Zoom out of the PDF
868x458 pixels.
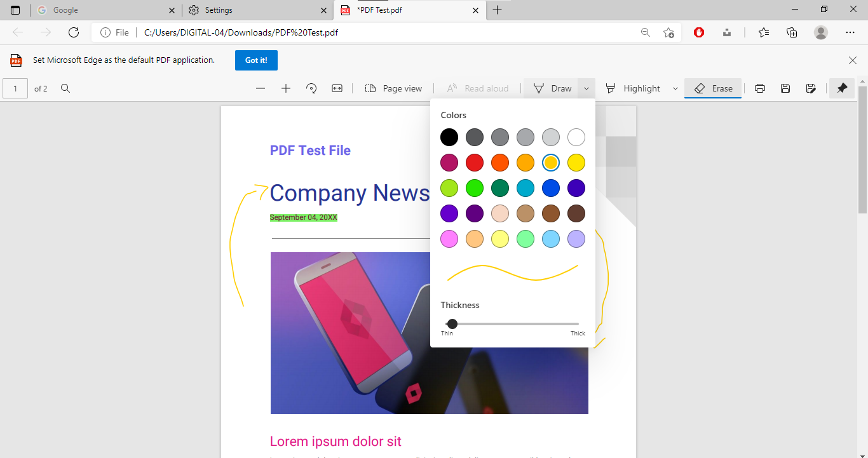click(x=261, y=88)
